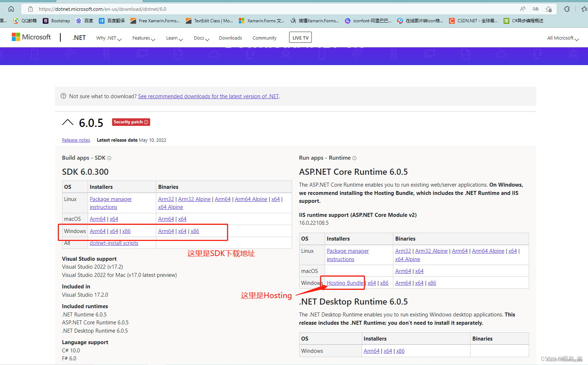Open the Bootstrap bookmark
Image resolution: width=588 pixels, height=365 pixels.
point(56,21)
